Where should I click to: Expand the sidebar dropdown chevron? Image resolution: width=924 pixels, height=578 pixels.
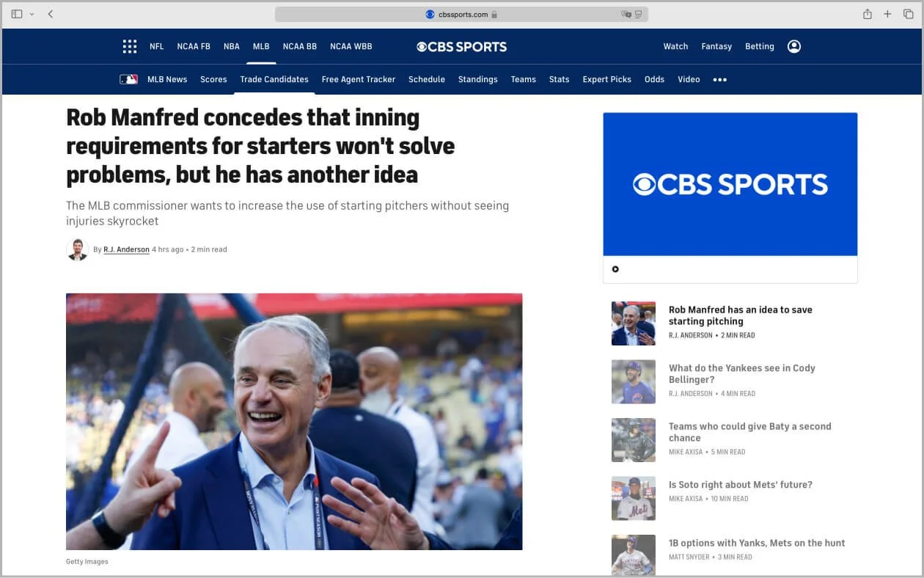coord(32,14)
